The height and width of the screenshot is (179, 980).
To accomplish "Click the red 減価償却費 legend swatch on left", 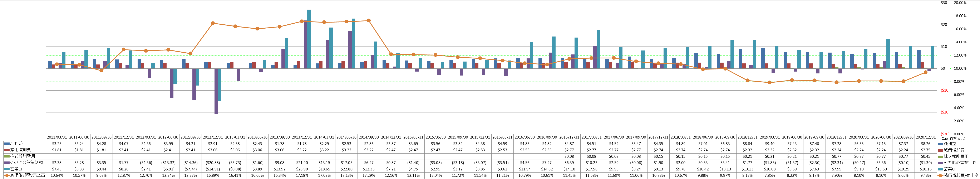I will [6, 150].
